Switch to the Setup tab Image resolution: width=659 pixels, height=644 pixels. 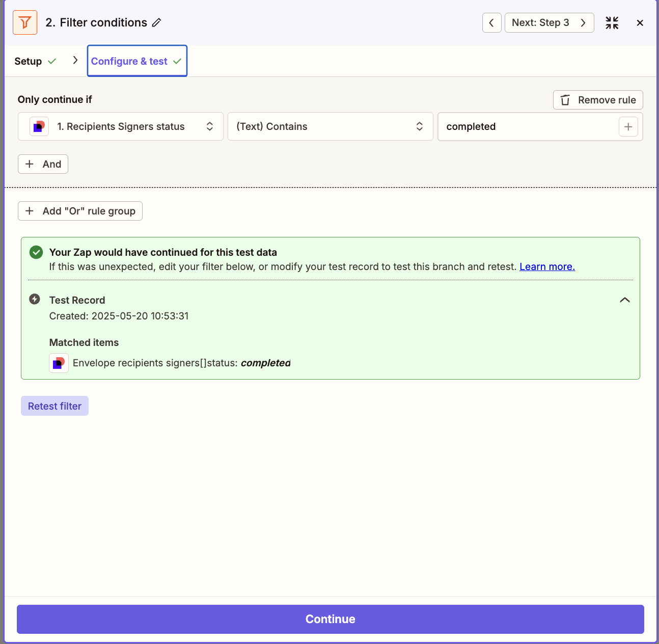(29, 61)
